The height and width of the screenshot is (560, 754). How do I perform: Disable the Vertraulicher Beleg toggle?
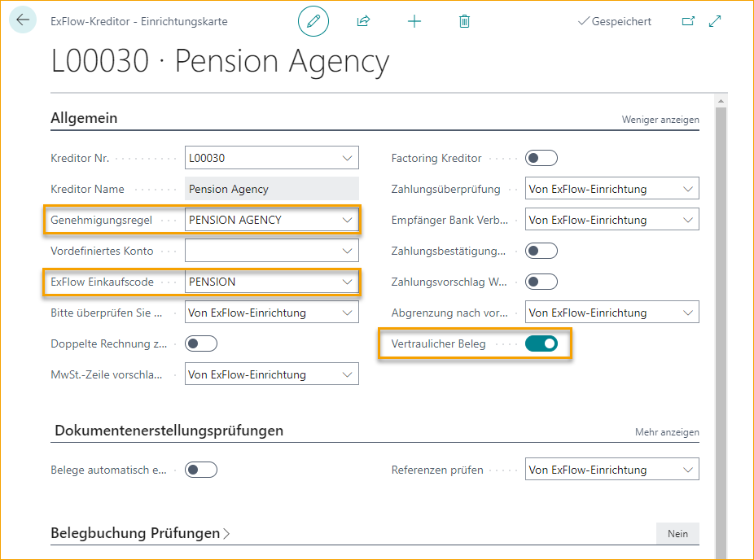tap(541, 343)
